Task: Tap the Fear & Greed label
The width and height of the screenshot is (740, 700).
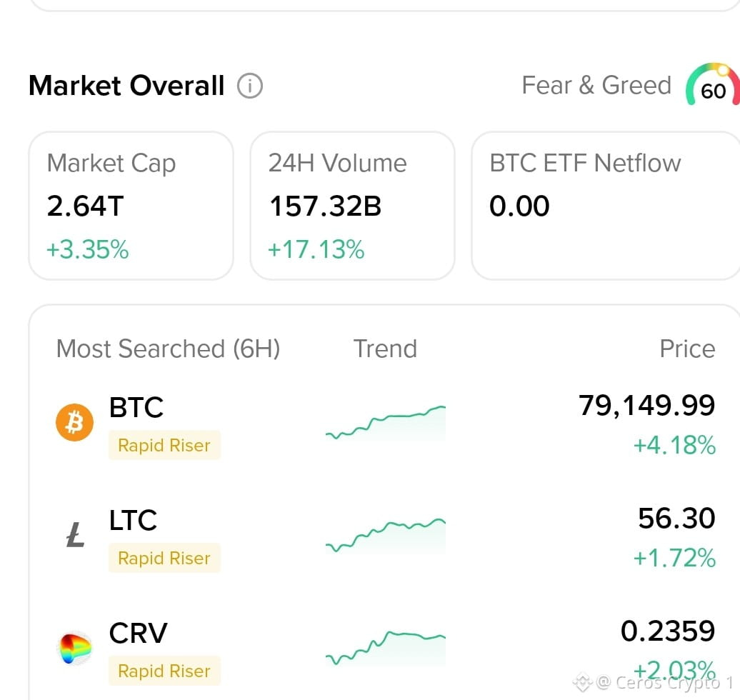Action: tap(596, 86)
